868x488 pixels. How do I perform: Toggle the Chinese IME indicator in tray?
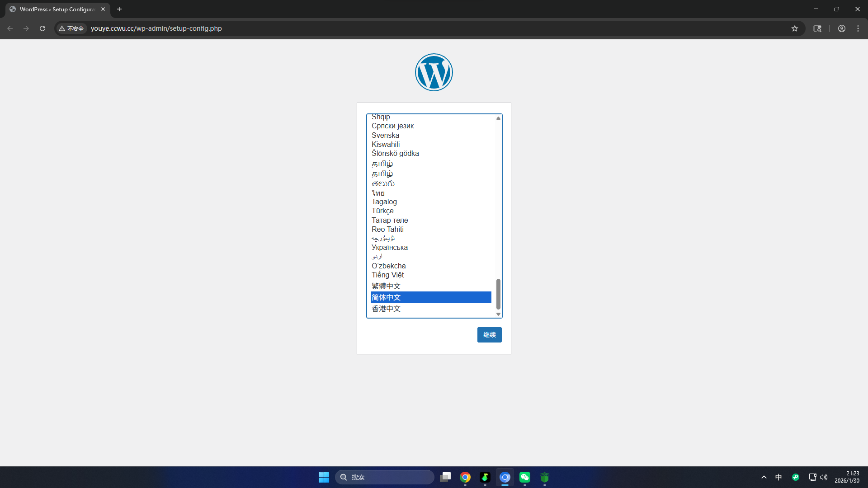(778, 477)
